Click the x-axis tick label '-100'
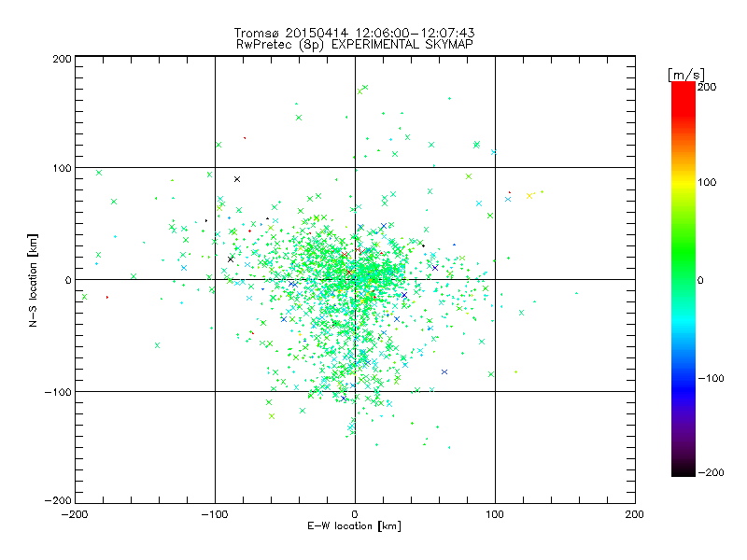The height and width of the screenshot is (560, 747). pyautogui.click(x=215, y=514)
